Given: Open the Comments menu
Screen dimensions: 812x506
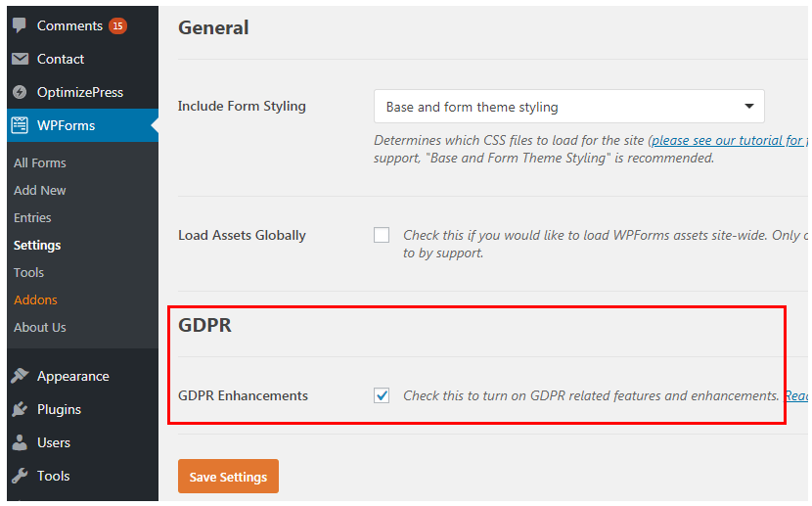Looking at the screenshot, I should click(x=69, y=25).
